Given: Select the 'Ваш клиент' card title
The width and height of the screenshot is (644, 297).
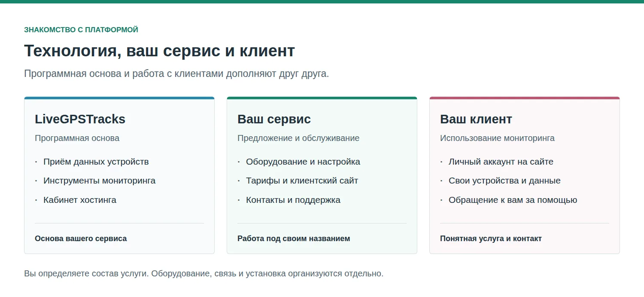Looking at the screenshot, I should pos(476,119).
